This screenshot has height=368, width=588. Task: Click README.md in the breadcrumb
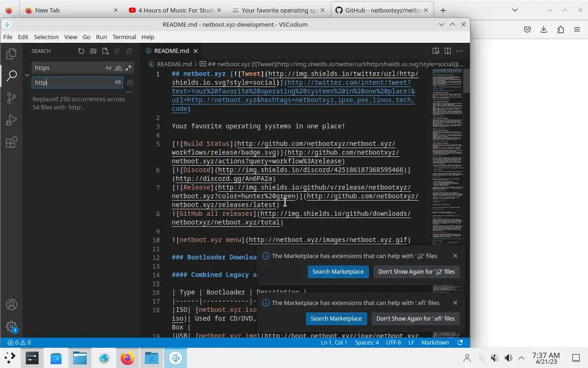click(x=174, y=64)
